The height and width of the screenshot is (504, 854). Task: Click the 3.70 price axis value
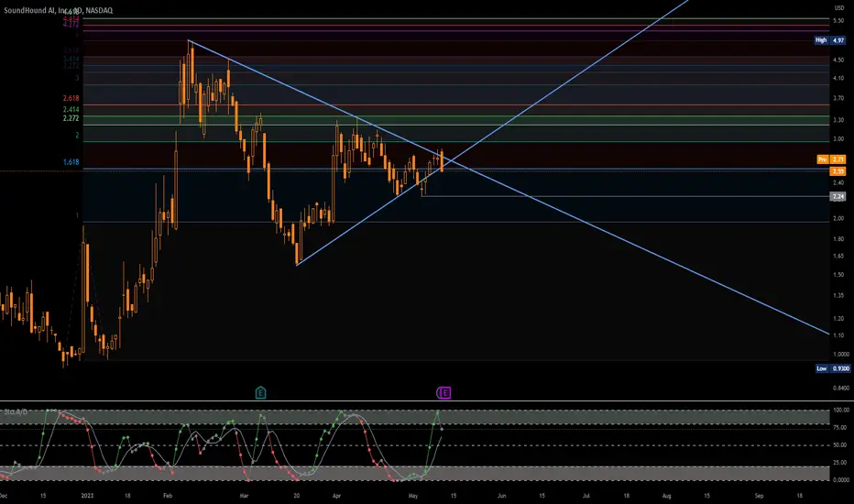pos(838,99)
